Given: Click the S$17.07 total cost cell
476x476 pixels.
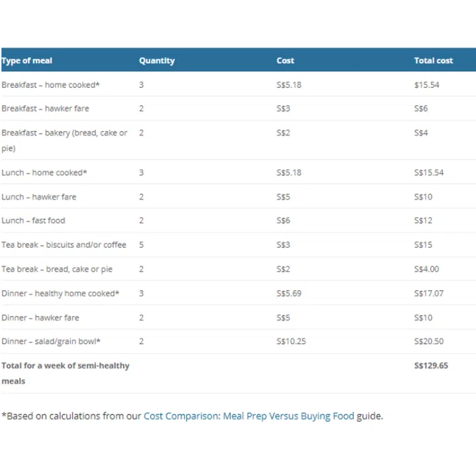Looking at the screenshot, I should tap(429, 294).
